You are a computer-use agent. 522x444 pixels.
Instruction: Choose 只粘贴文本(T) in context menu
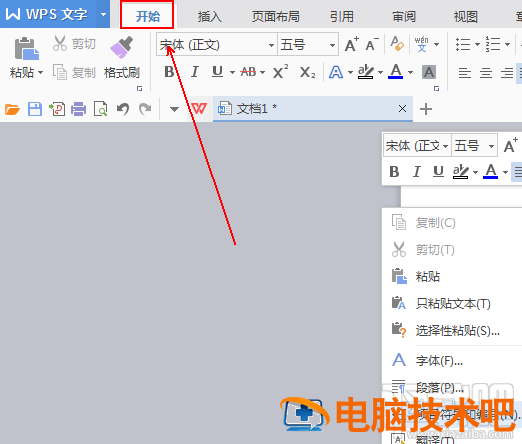pyautogui.click(x=452, y=304)
